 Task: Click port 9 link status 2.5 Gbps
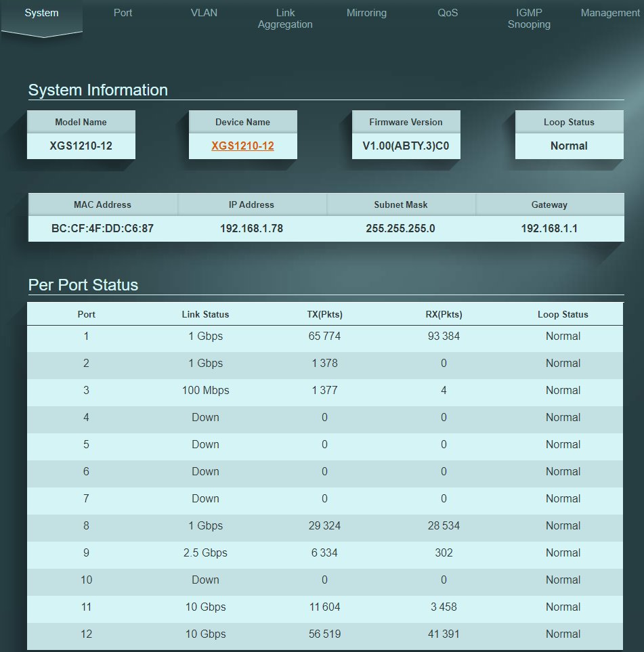click(x=205, y=552)
